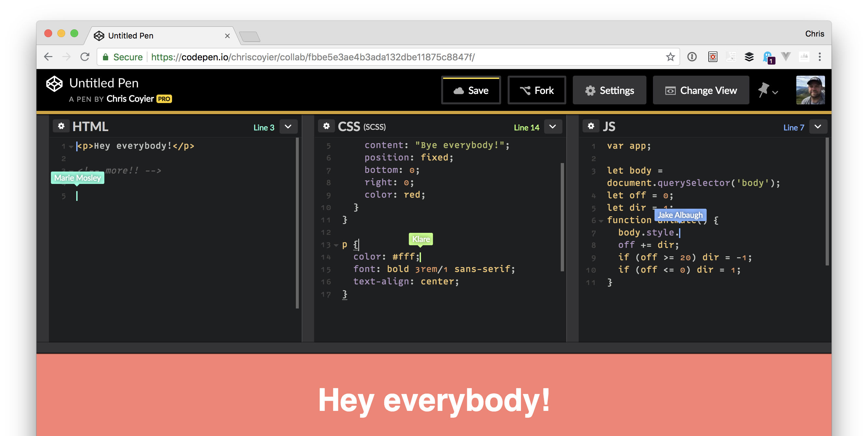868x436 pixels.
Task: Open the Chrome three-dot menu
Action: pyautogui.click(x=820, y=57)
